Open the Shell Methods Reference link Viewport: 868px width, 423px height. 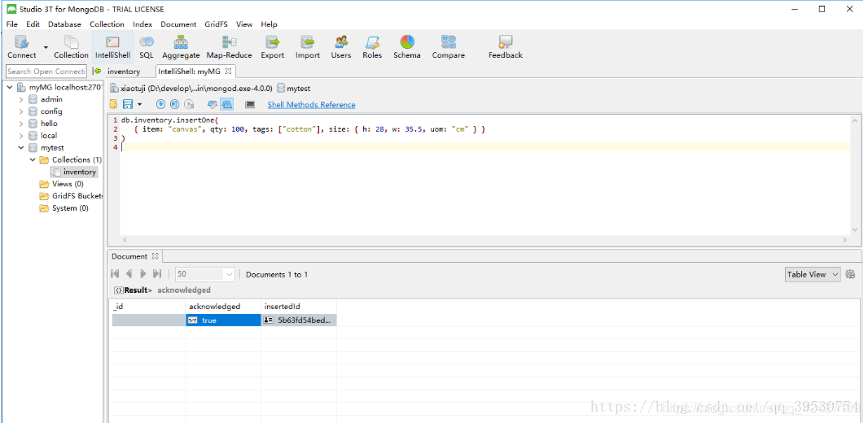click(311, 104)
